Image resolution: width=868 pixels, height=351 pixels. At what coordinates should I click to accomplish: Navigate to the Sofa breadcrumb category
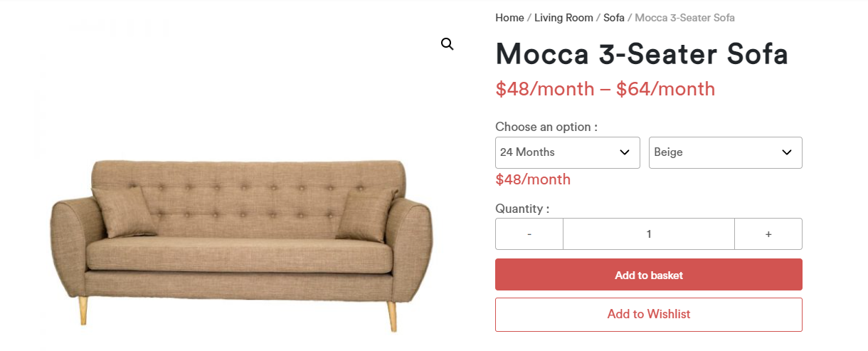(614, 18)
